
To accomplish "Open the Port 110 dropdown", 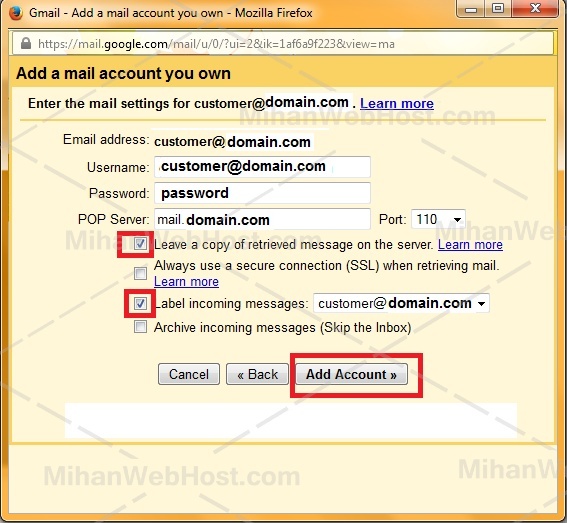I will (438, 219).
